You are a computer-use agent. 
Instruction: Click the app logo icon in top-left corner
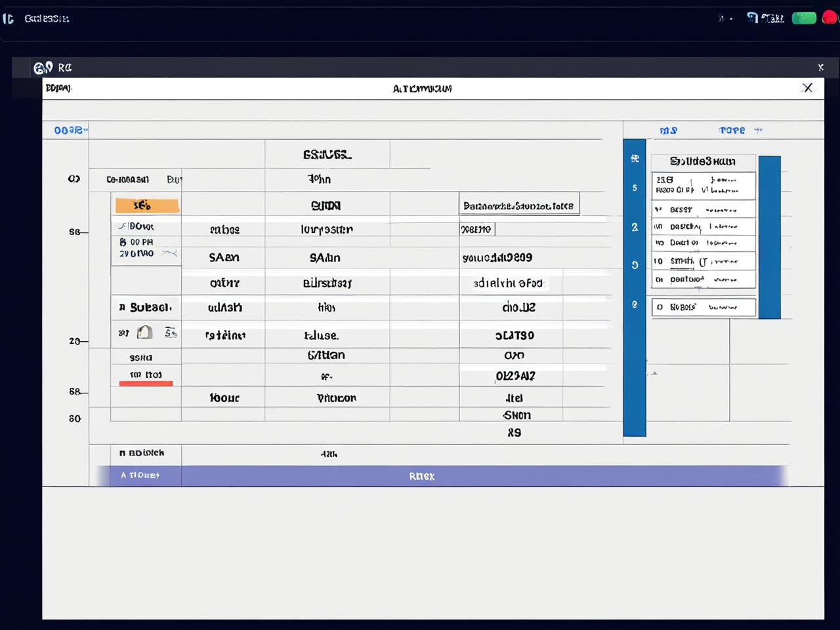8,18
